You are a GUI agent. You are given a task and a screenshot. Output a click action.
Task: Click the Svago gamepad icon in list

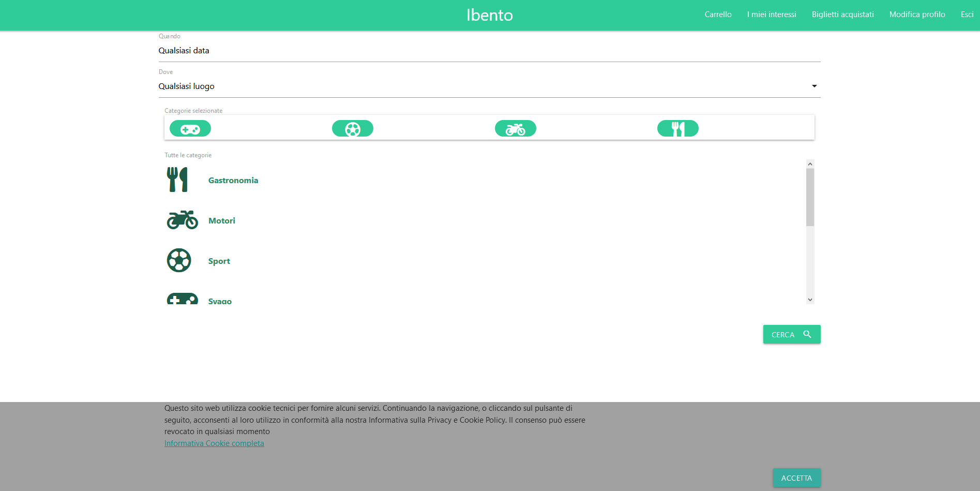pyautogui.click(x=182, y=299)
